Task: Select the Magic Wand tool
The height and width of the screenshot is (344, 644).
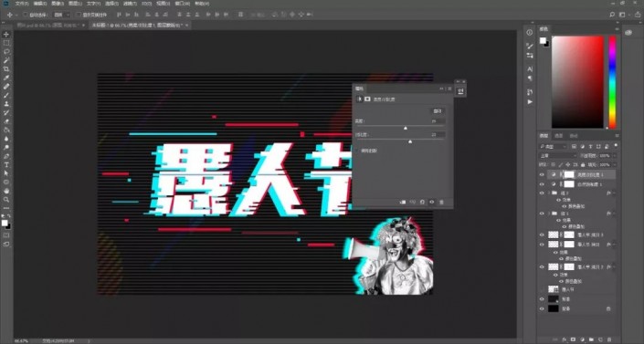Action: [6, 60]
